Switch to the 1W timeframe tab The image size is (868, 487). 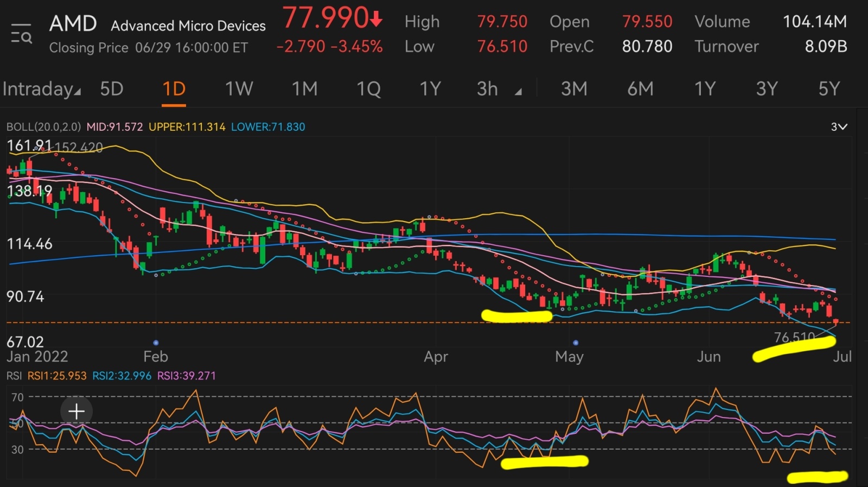pyautogui.click(x=239, y=88)
